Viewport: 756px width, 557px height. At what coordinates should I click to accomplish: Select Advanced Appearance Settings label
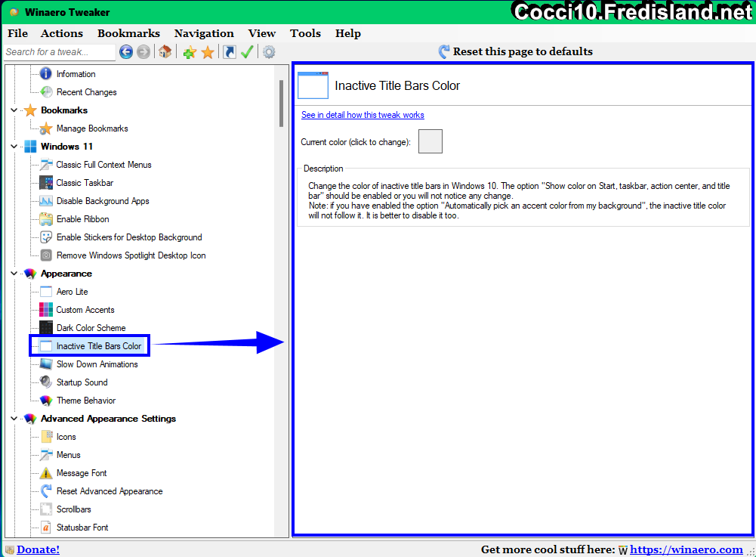108,419
